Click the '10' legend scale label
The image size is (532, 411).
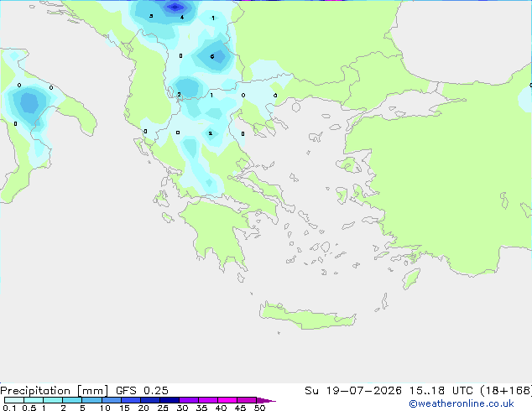[105, 408]
